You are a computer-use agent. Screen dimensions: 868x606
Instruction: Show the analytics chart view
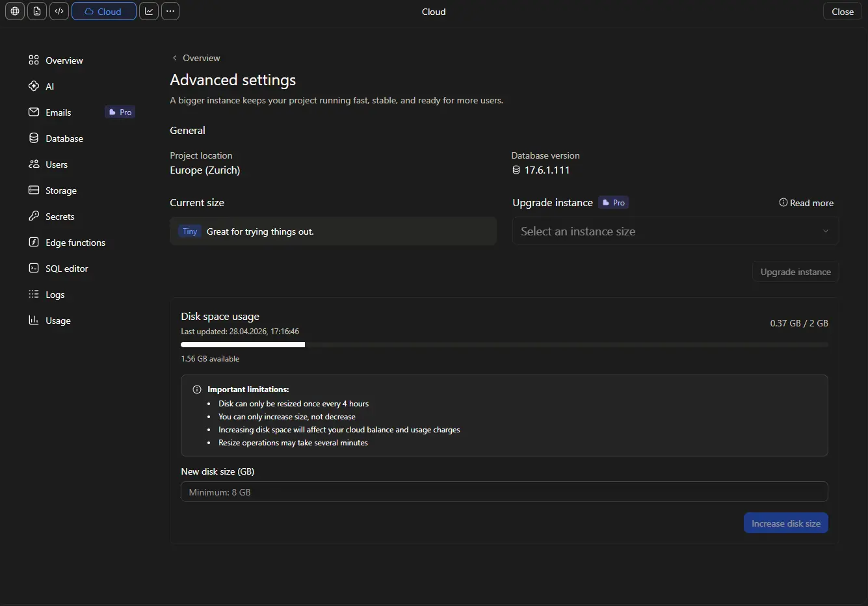[148, 11]
